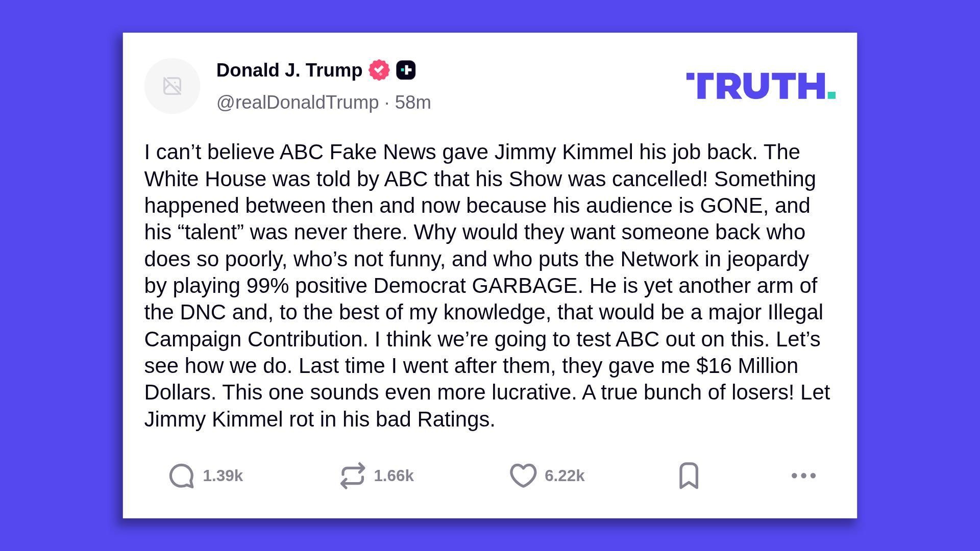Open Donald J. Trump's profile name link

[x=289, y=70]
